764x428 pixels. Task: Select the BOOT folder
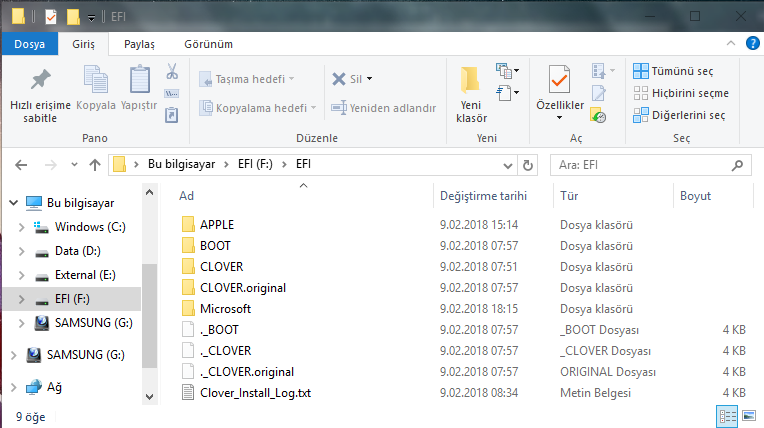click(215, 246)
